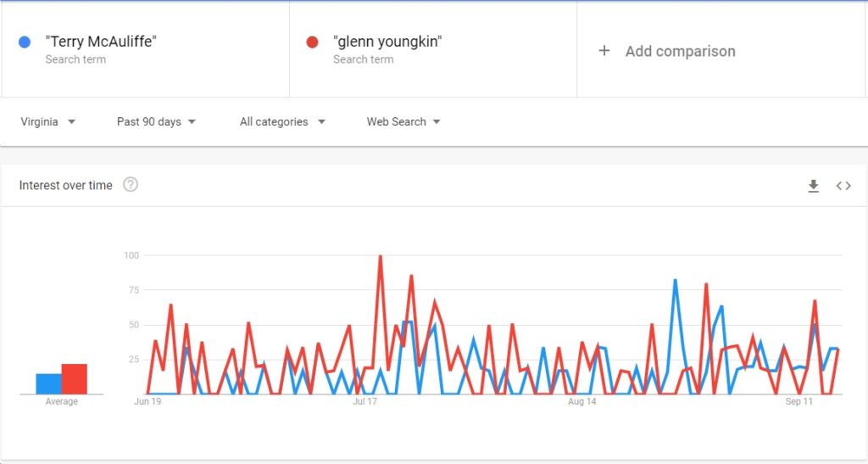This screenshot has width=868, height=464.
Task: Open the Web Search type dropdown
Action: coord(403,122)
